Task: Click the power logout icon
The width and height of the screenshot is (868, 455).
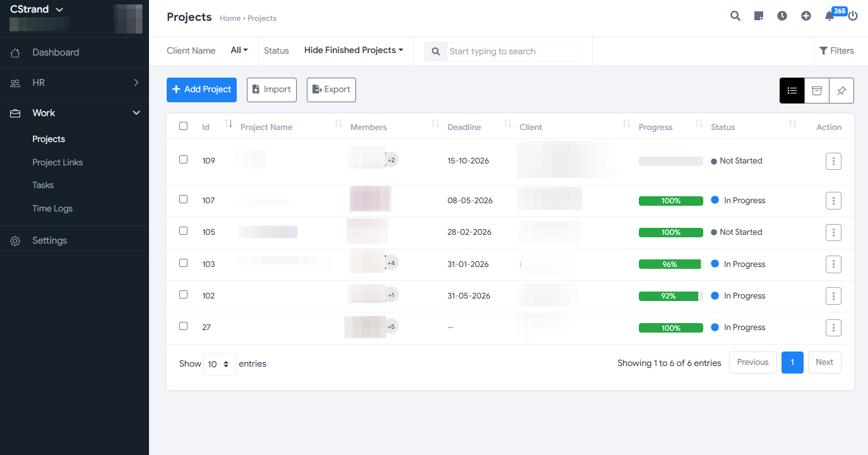Action: (853, 16)
